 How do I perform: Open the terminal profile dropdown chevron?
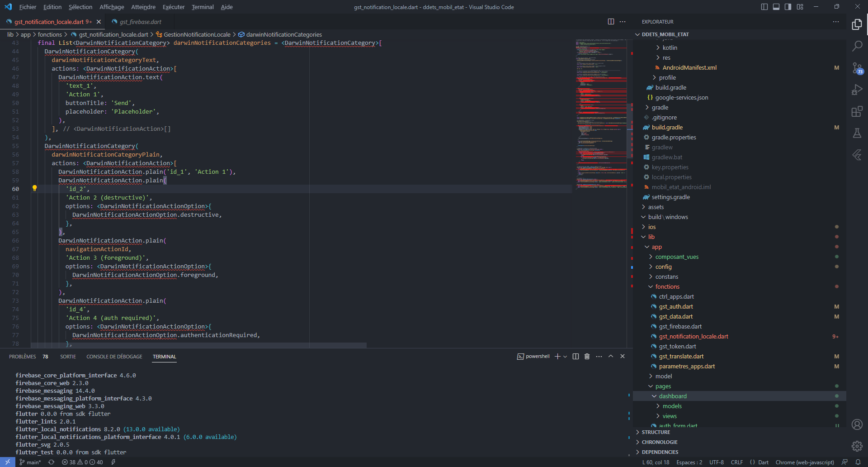pyautogui.click(x=566, y=356)
